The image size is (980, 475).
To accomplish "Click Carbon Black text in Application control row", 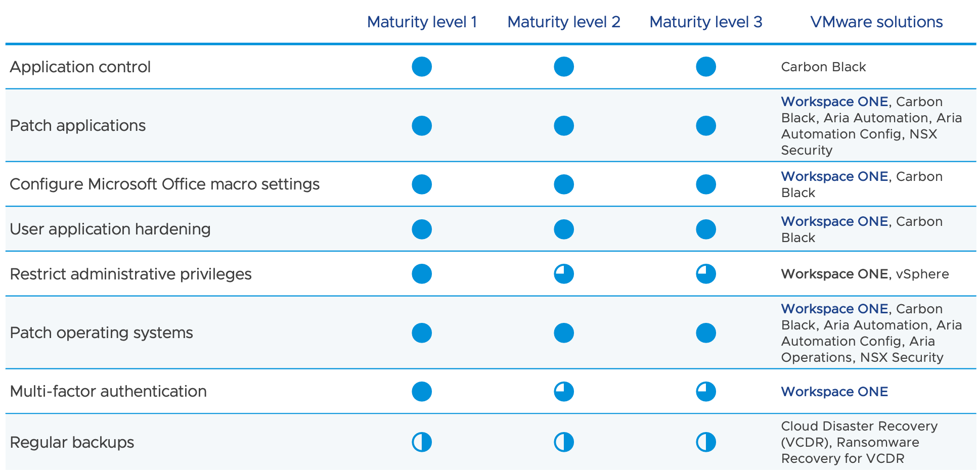I will pos(823,67).
